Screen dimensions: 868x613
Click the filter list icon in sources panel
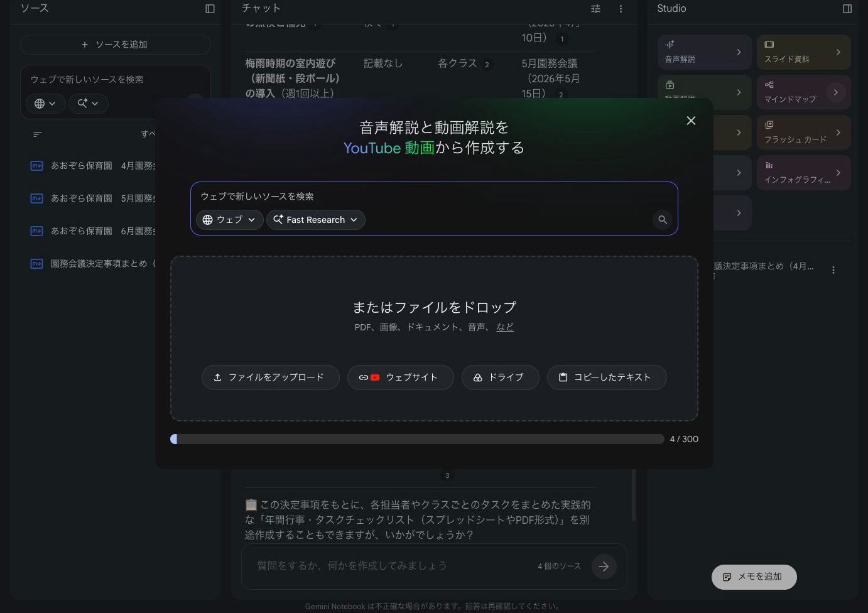click(x=38, y=134)
